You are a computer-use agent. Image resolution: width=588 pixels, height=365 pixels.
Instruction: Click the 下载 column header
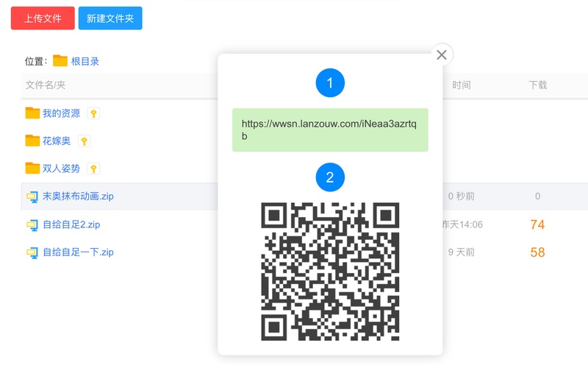point(538,85)
